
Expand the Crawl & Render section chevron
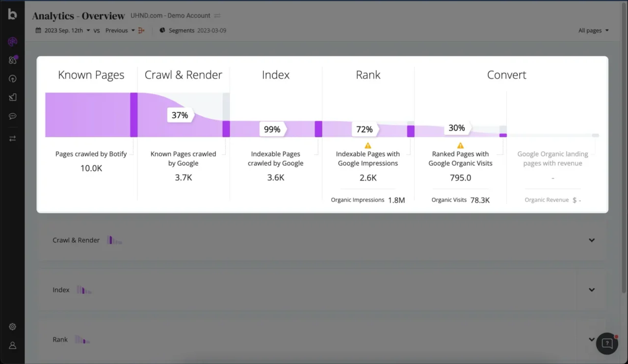[592, 240]
